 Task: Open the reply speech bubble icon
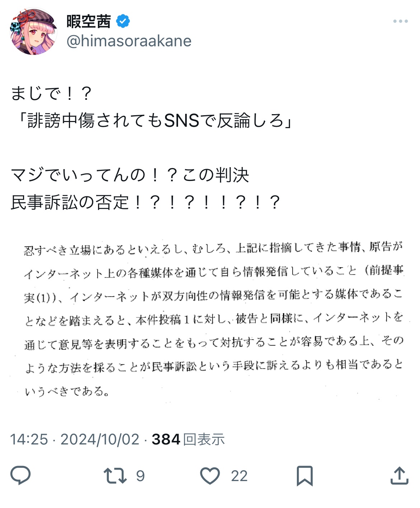click(x=20, y=475)
